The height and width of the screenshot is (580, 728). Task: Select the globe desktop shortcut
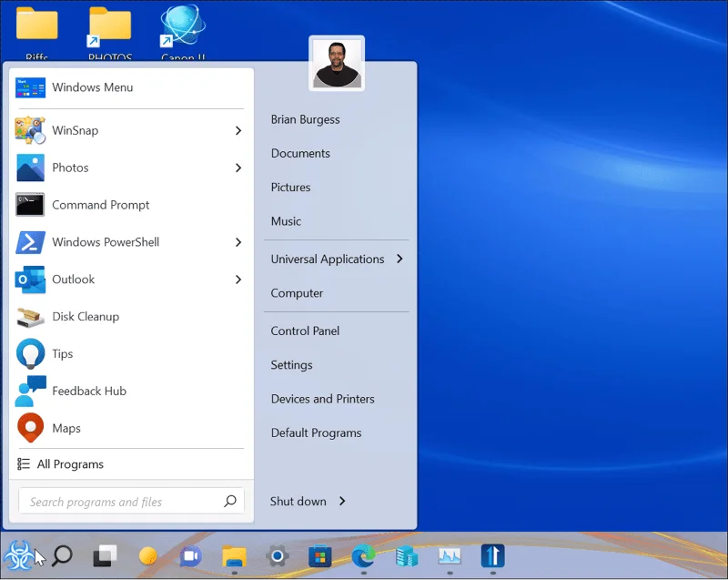coord(183,33)
